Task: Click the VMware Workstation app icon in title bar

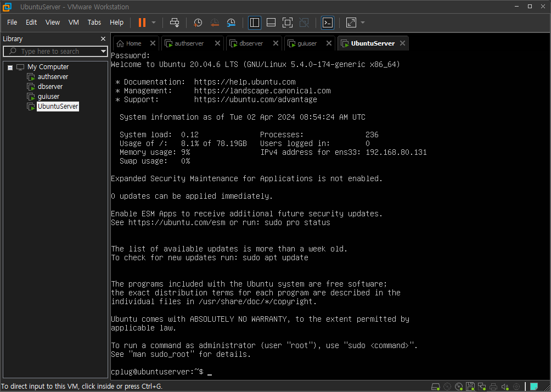Action: click(7, 7)
